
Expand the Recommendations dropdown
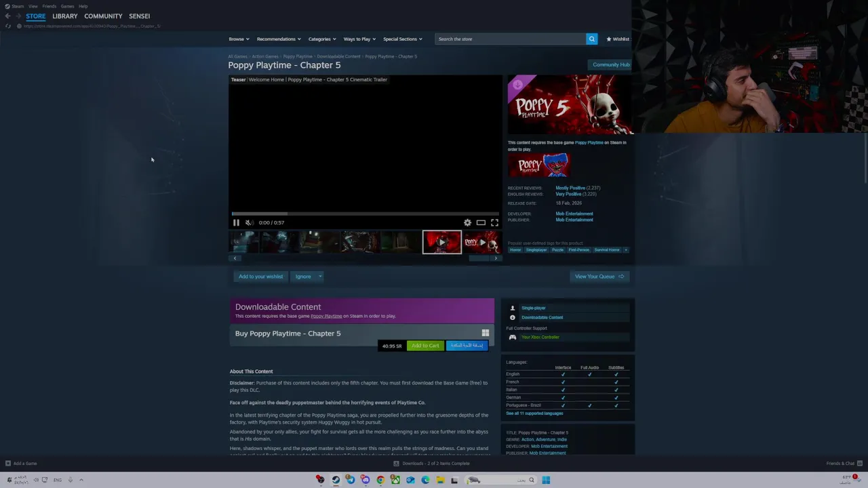tap(278, 39)
